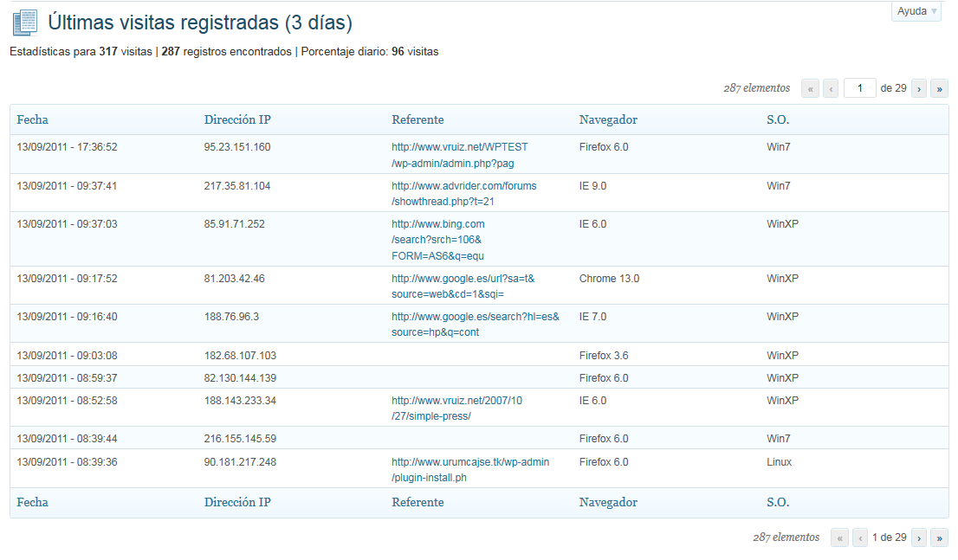Click date 13/09/2011 - 09:37:41
Image resolution: width=958 pixels, height=560 pixels.
(x=68, y=185)
